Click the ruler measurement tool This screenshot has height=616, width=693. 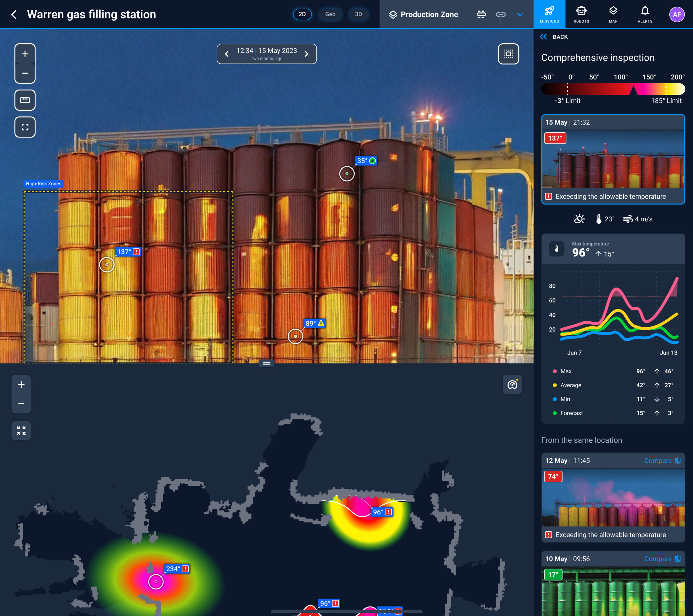pos(25,100)
